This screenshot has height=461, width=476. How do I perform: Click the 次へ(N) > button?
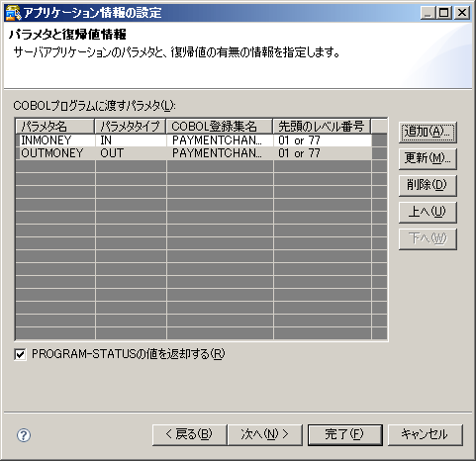pyautogui.click(x=265, y=435)
